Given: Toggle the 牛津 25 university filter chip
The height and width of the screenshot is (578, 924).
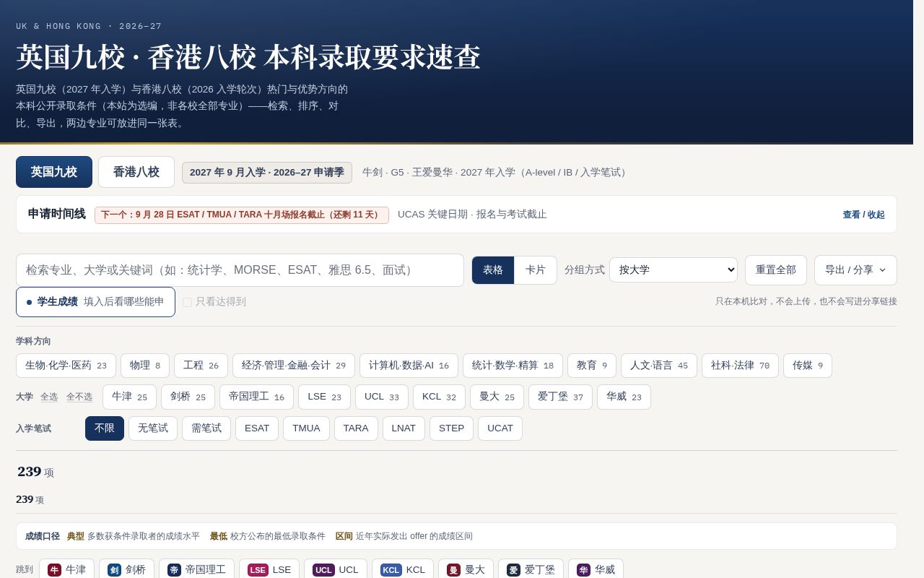Looking at the screenshot, I should point(129,397).
